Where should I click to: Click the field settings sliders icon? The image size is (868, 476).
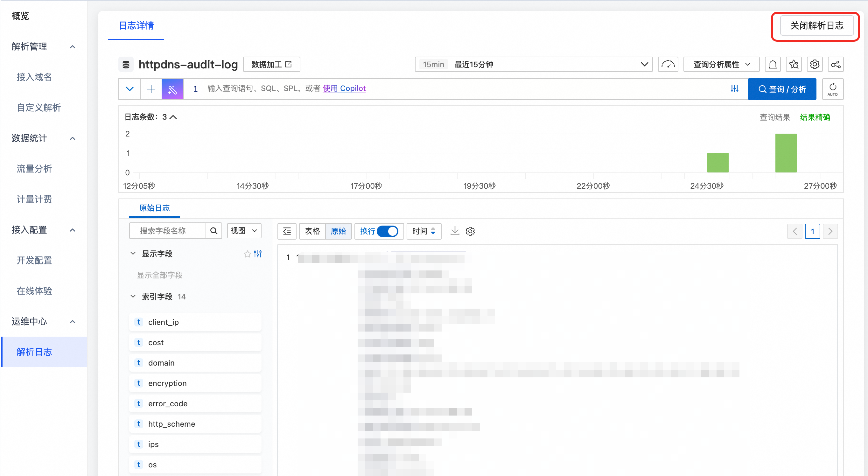258,254
